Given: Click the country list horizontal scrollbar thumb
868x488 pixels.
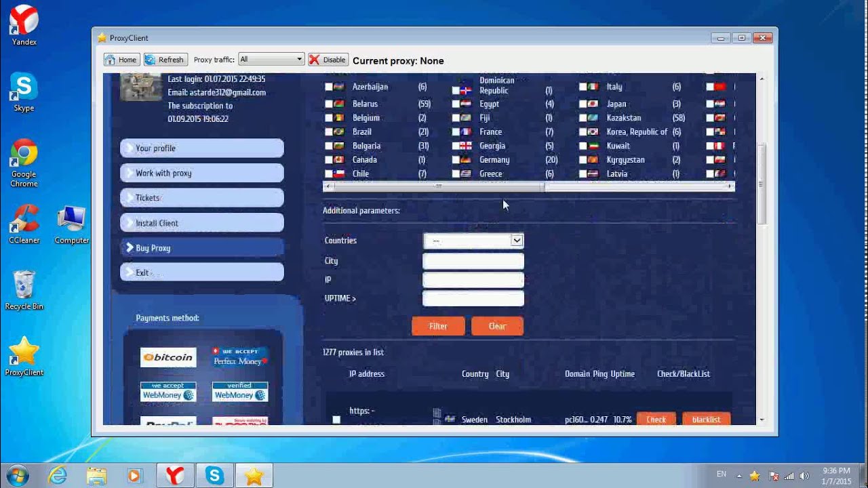Looking at the screenshot, I should (x=438, y=186).
